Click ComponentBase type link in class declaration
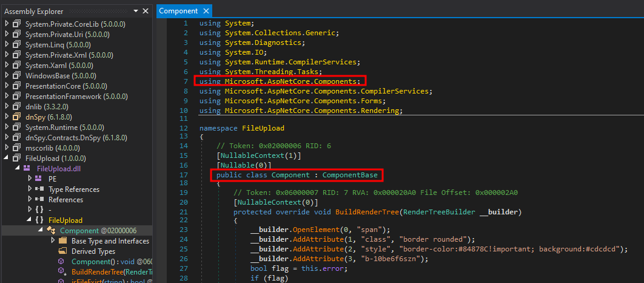 [x=350, y=176]
